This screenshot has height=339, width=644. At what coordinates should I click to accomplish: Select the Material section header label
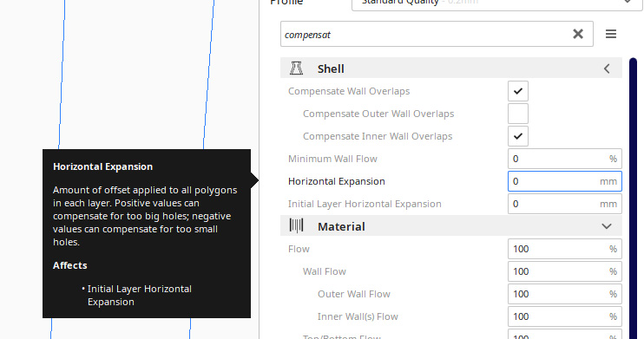point(341,226)
